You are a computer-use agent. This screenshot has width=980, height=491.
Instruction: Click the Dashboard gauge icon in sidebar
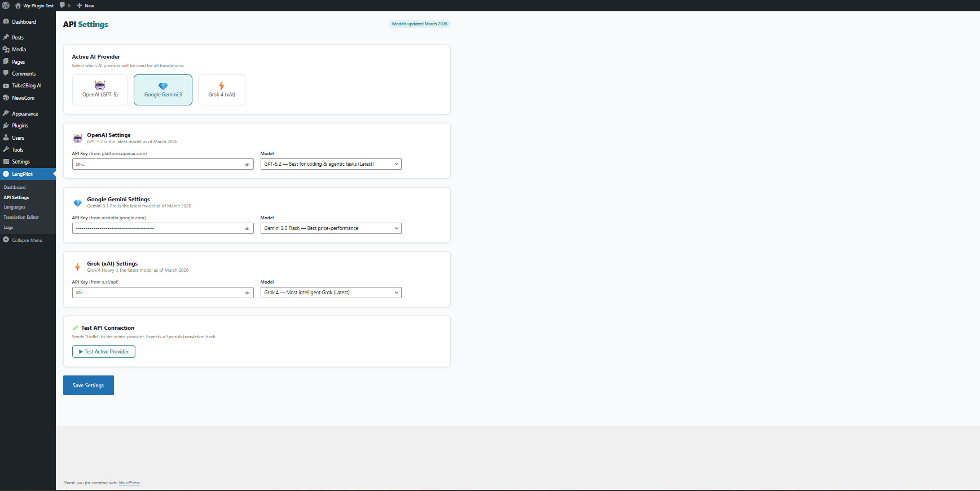coord(6,21)
